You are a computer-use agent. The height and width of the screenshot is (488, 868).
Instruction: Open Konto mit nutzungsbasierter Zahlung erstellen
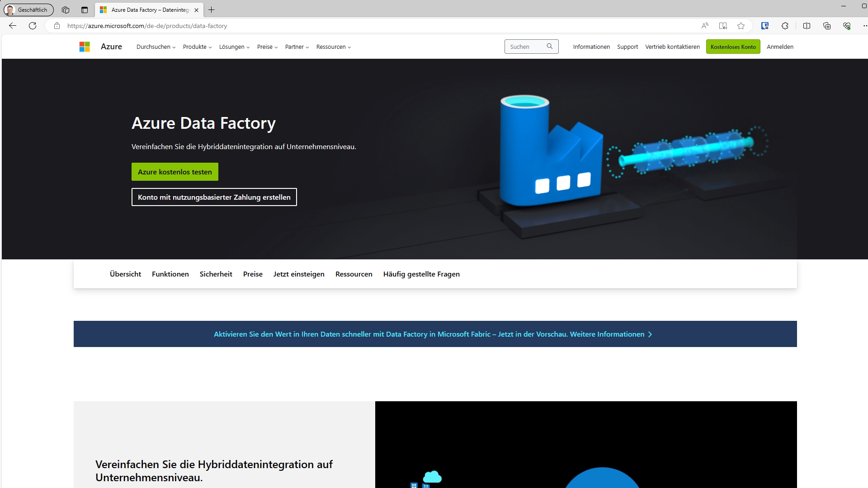pos(214,197)
